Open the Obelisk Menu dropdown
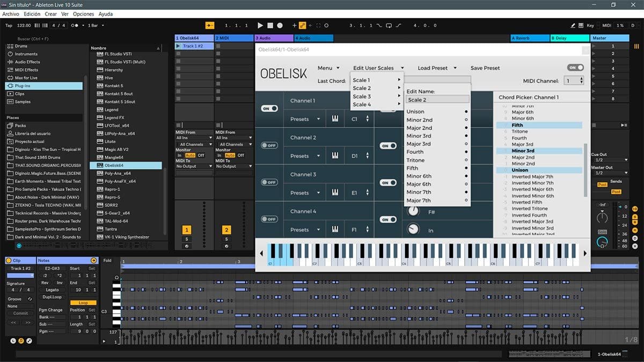Viewport: 644px width, 362px height. pos(328,68)
